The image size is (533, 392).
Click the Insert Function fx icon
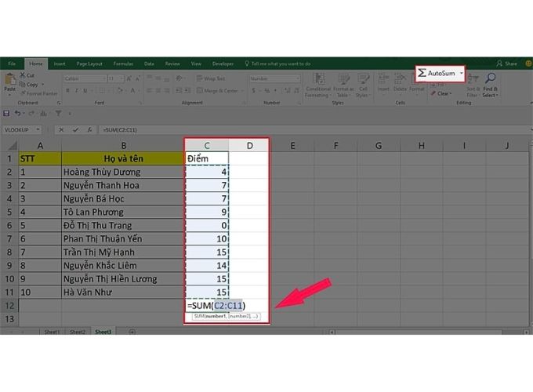tap(89, 129)
